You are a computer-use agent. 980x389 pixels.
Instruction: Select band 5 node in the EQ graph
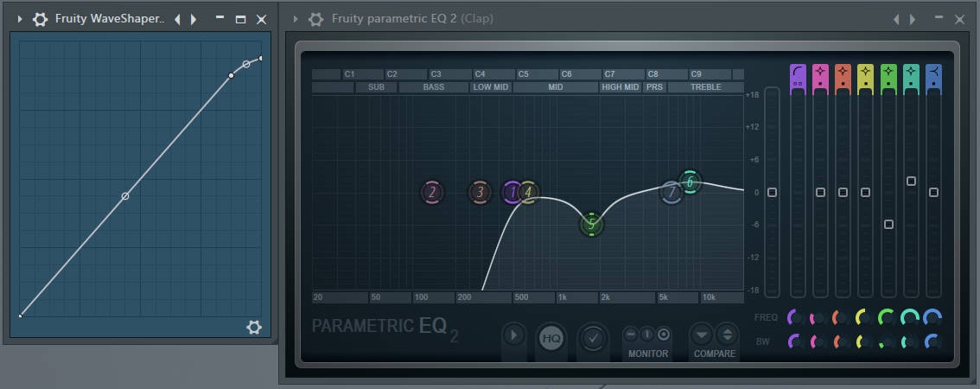point(592,224)
